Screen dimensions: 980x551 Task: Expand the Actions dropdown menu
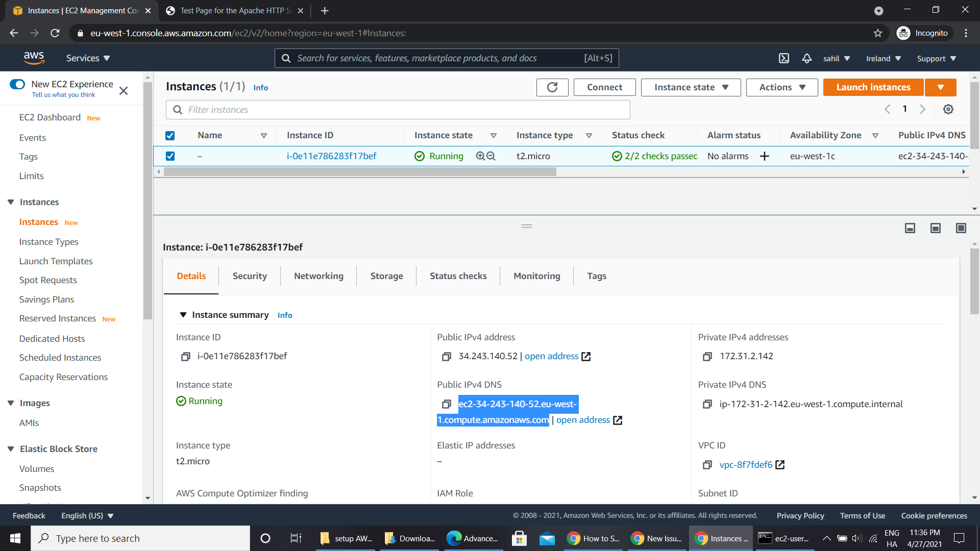tap(781, 87)
